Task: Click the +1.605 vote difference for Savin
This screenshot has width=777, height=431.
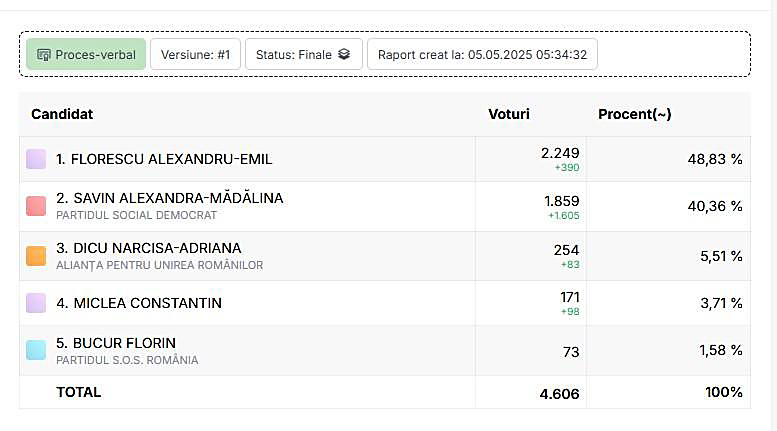Action: coord(563,216)
